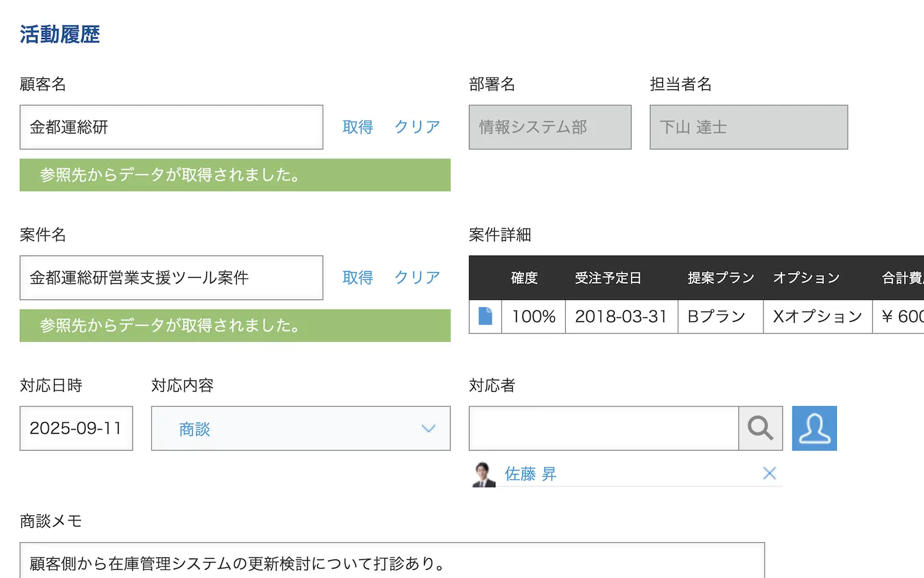The width and height of the screenshot is (924, 578).
Task: Click the magnifier search icon for 対応者
Action: click(760, 428)
